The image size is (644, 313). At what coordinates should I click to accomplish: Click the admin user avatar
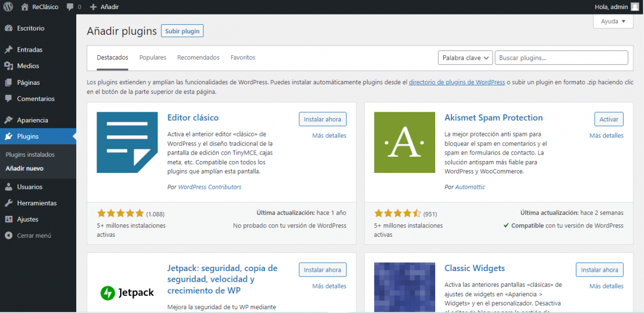click(634, 7)
